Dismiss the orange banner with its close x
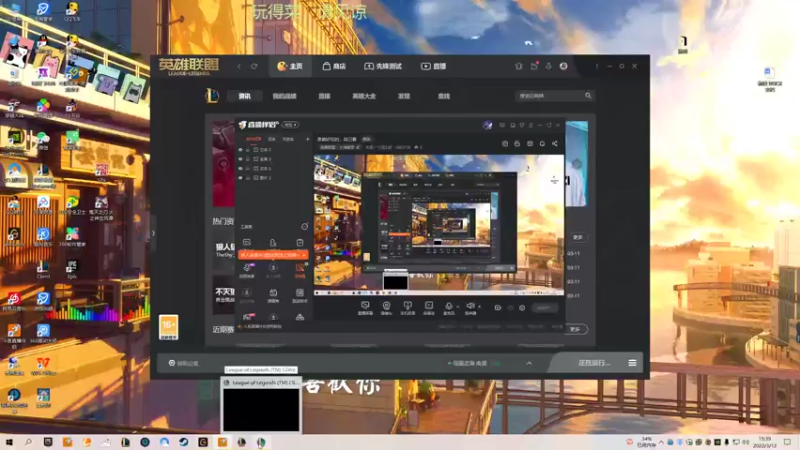Viewport: 800px width, 450px height. pos(304,255)
